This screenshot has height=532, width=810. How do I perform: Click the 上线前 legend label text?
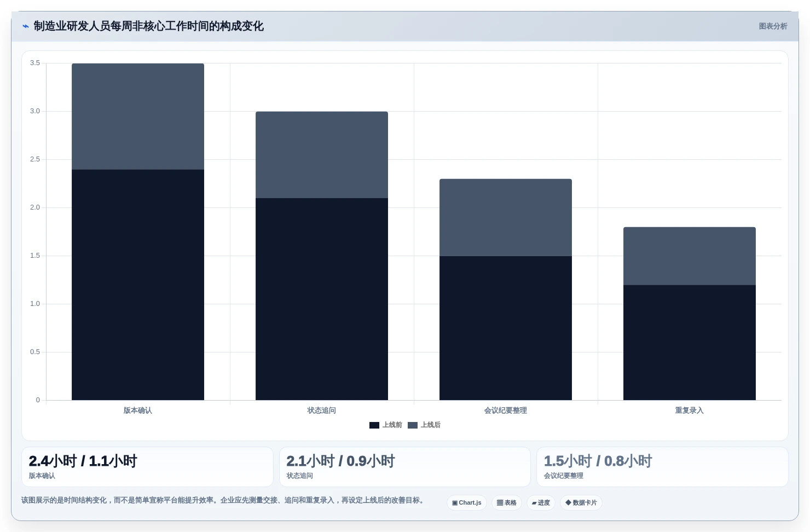click(x=392, y=425)
